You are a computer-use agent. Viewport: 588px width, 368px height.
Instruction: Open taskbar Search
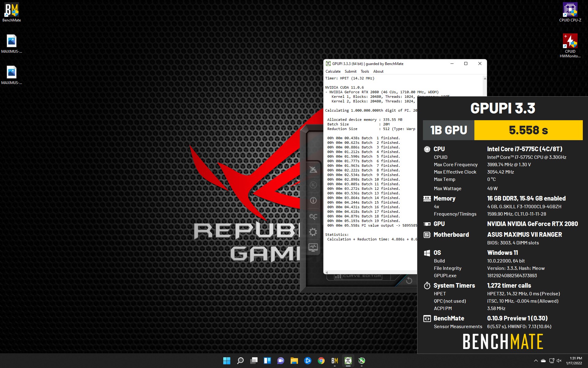click(240, 361)
